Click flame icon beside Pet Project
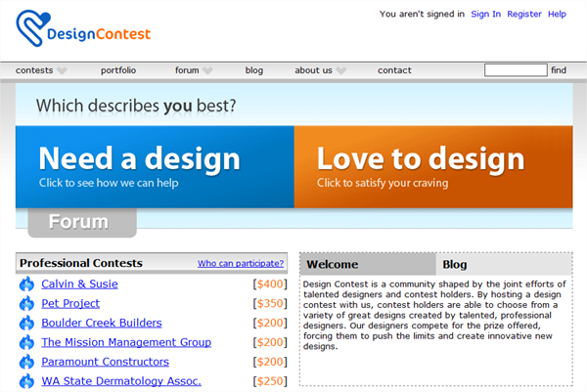 (x=26, y=304)
